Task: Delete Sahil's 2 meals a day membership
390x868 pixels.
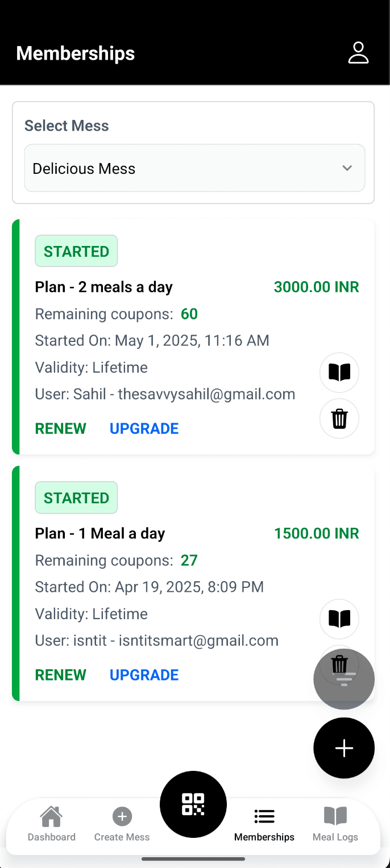Action: point(339,419)
